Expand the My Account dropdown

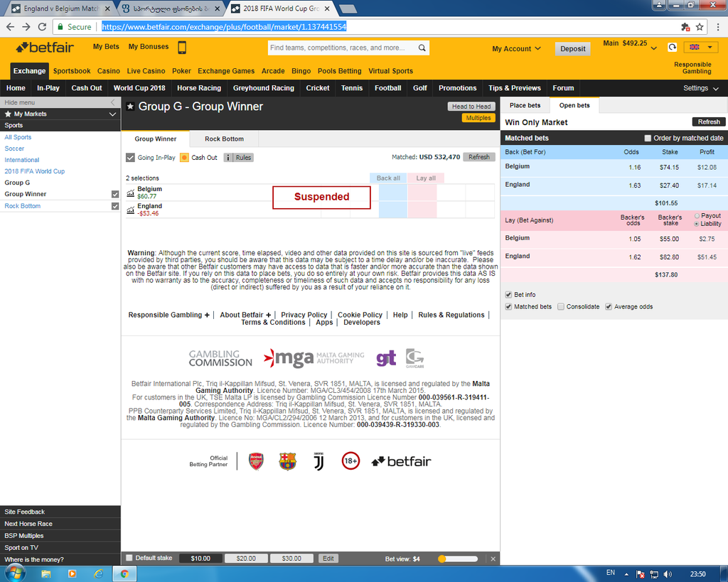click(516, 49)
